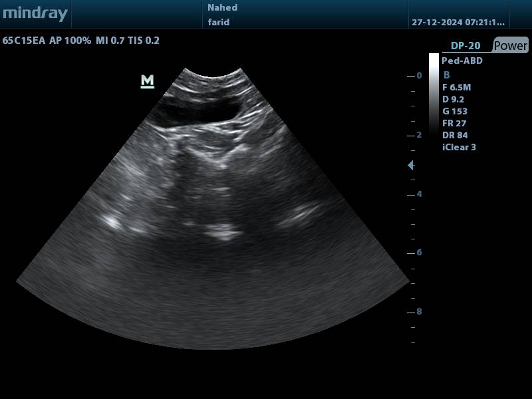
Task: Click the date and time 27-12-2024
Action: pyautogui.click(x=458, y=23)
